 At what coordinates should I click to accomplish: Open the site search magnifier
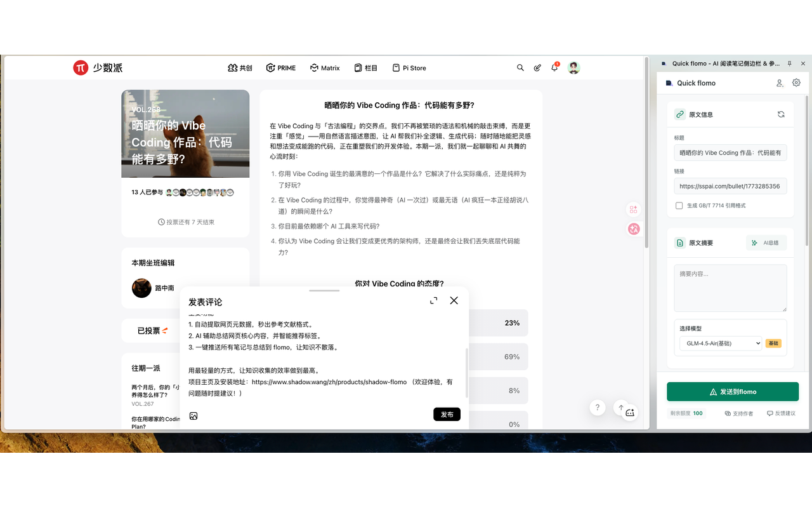pos(520,68)
